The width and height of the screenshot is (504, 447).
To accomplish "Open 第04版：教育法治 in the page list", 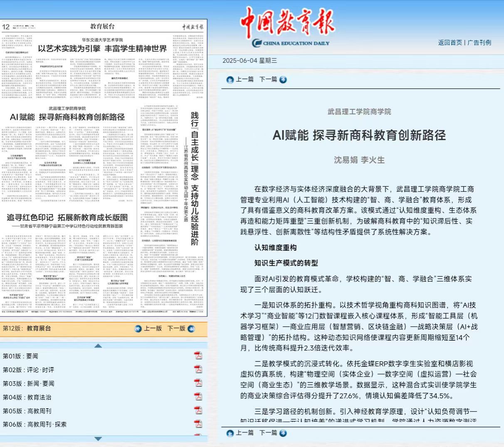I will pos(27,397).
